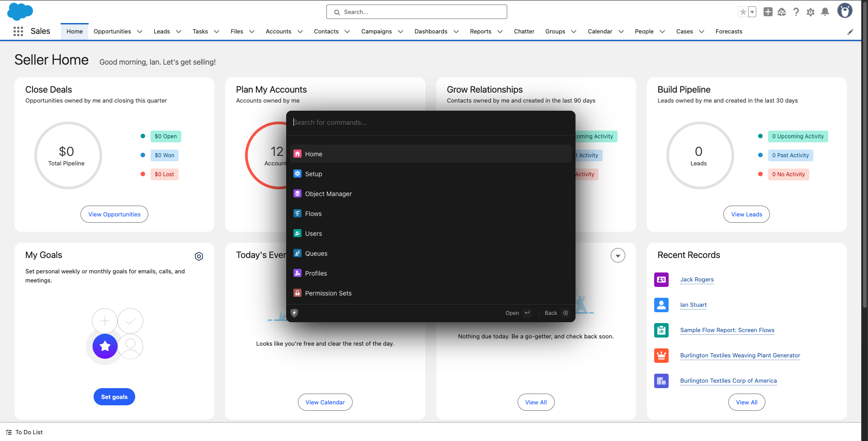Click the Jack Rogers contact record icon
The height and width of the screenshot is (441, 868).
661,280
